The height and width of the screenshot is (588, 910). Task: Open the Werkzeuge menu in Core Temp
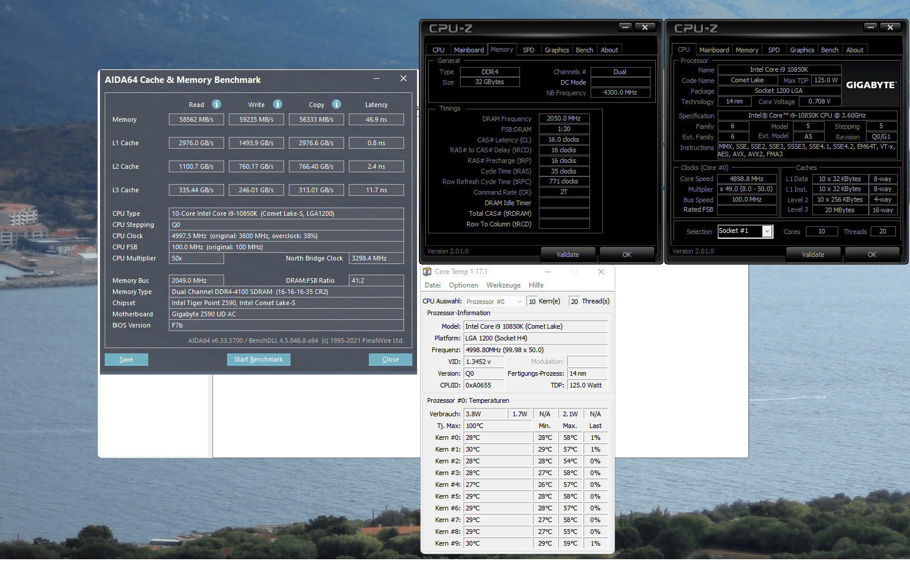pos(504,285)
